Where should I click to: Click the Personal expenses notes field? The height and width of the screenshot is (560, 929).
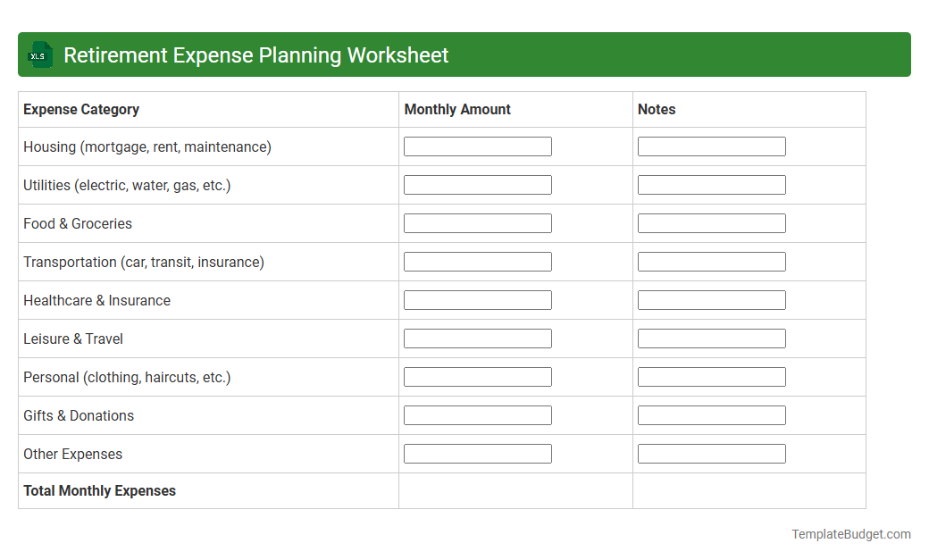[711, 376]
